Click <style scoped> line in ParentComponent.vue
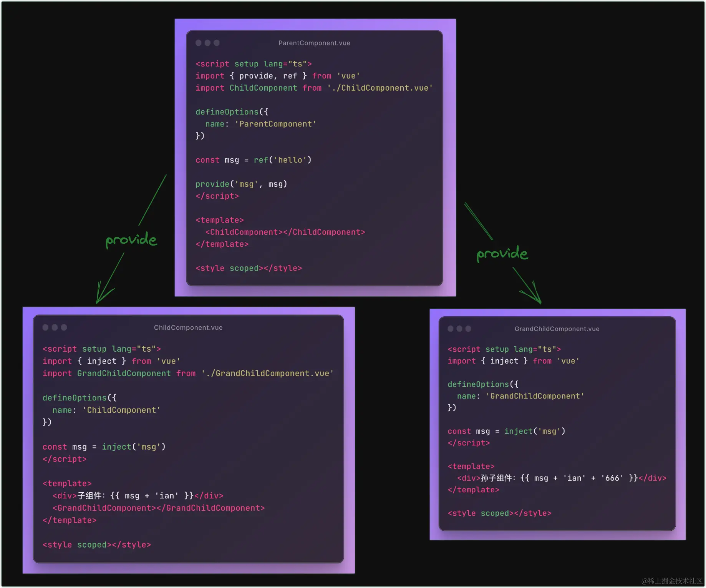This screenshot has height=588, width=706. (249, 268)
